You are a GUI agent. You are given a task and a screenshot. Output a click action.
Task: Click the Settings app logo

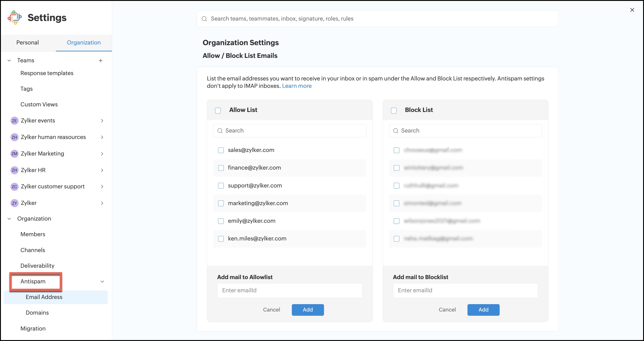[15, 17]
